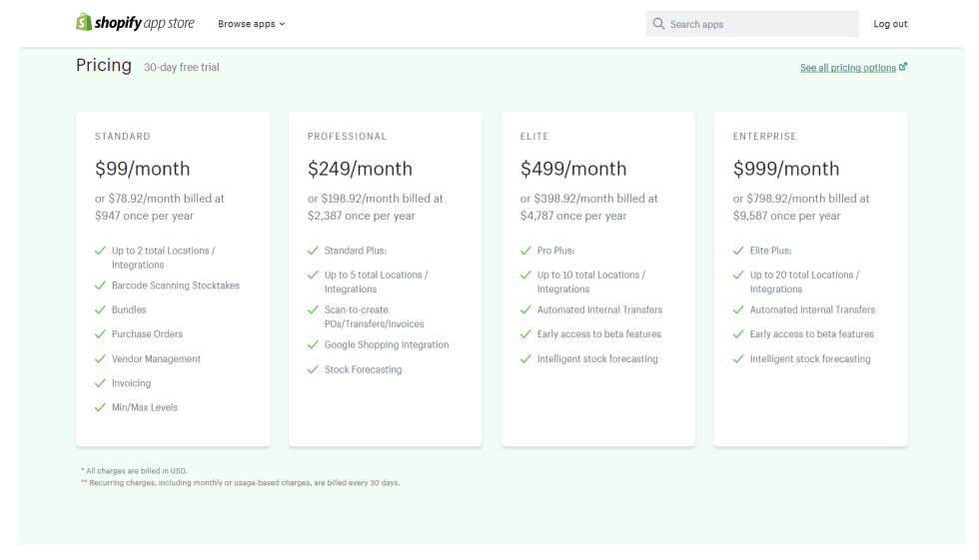Focus the Search apps input field
The image size is (979, 560).
[752, 24]
